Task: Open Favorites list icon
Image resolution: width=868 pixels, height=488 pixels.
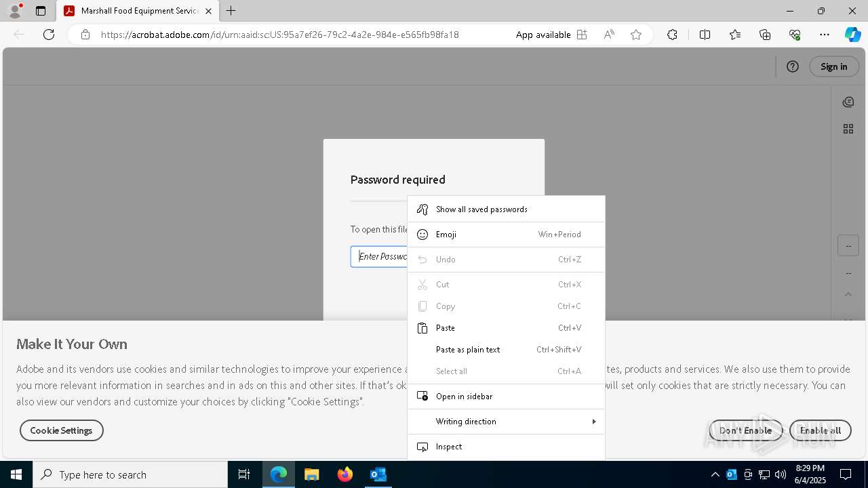Action: [735, 35]
